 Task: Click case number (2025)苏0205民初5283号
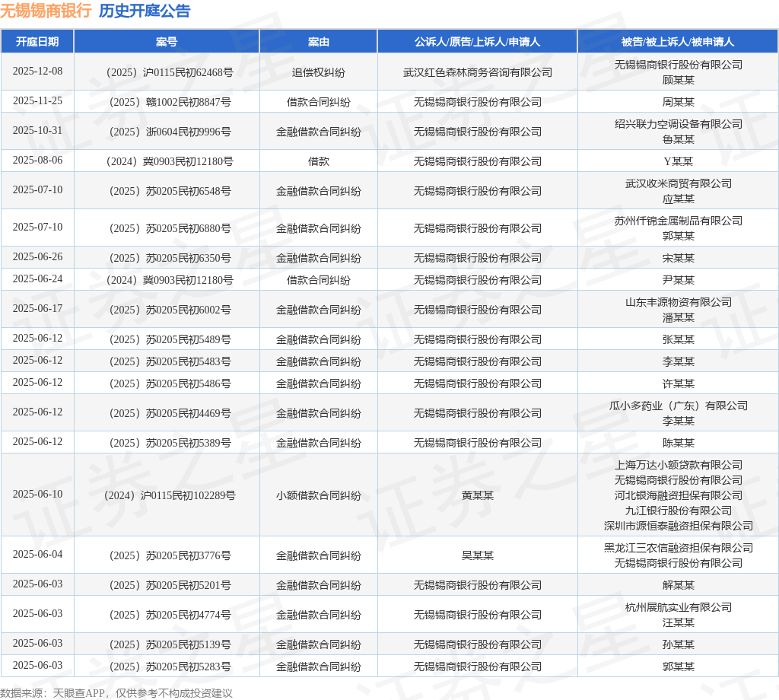tap(170, 667)
